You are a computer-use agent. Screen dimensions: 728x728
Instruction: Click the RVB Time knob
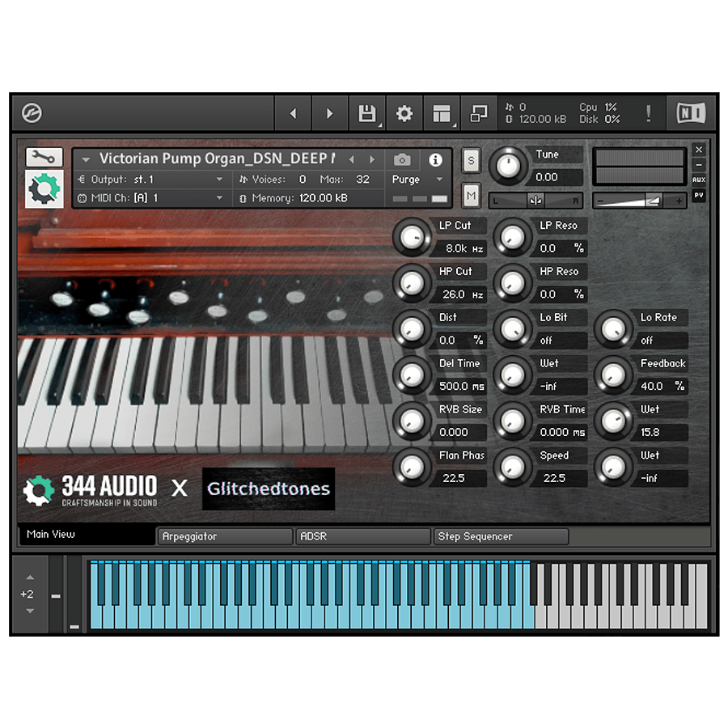(513, 421)
